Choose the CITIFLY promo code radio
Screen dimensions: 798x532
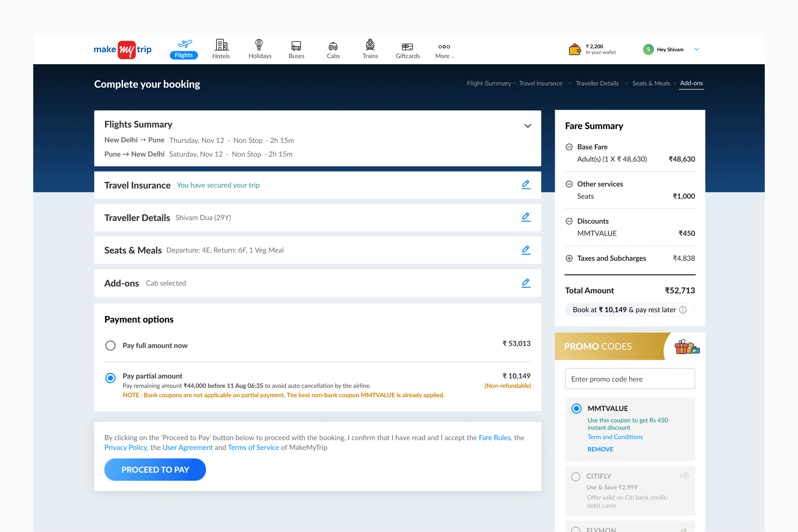[575, 477]
